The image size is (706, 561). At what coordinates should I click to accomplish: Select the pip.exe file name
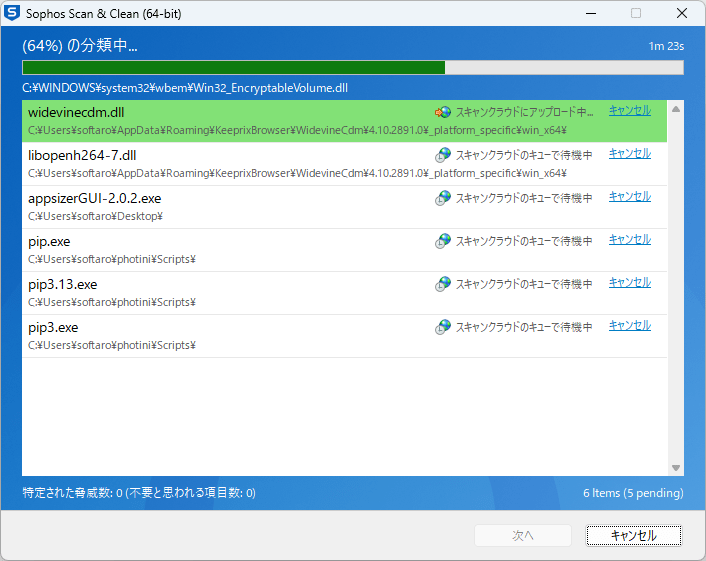[49, 242]
